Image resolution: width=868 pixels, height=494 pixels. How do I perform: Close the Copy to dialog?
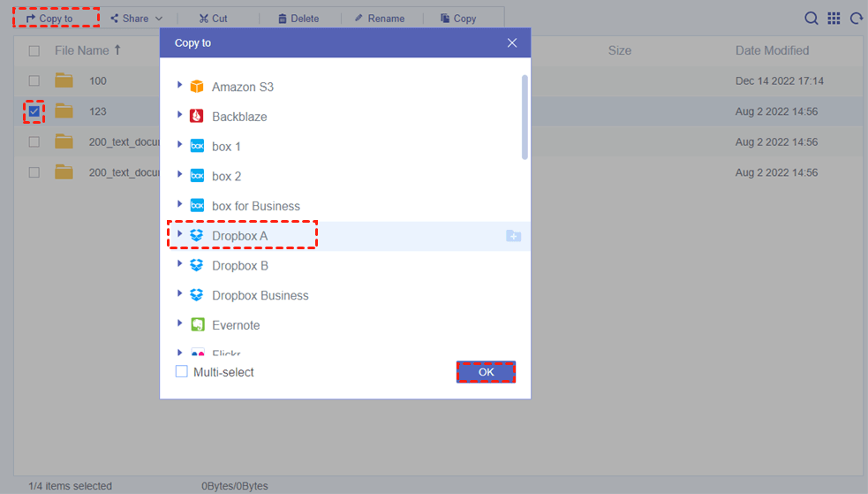tap(512, 42)
